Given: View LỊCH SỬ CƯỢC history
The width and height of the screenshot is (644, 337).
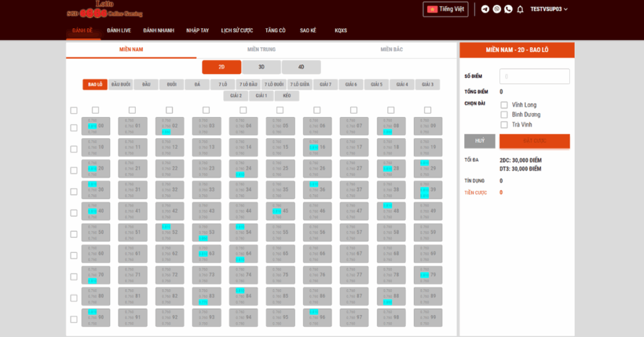Looking at the screenshot, I should click(x=237, y=30).
